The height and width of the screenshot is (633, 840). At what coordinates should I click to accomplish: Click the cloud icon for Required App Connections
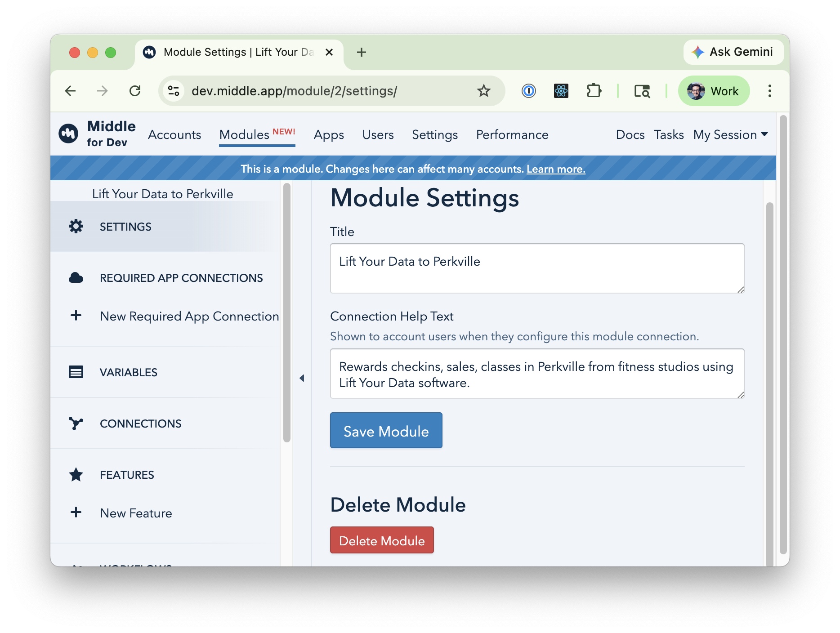76,278
